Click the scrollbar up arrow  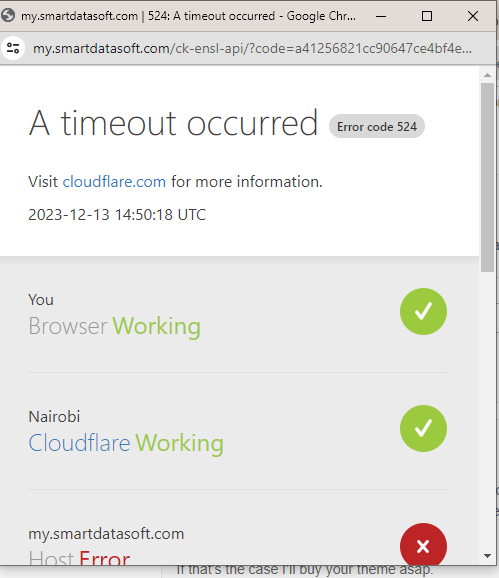point(487,75)
